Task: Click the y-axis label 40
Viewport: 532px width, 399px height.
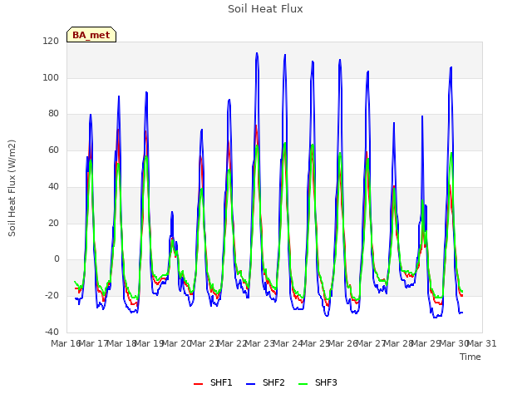Action: pos(53,186)
